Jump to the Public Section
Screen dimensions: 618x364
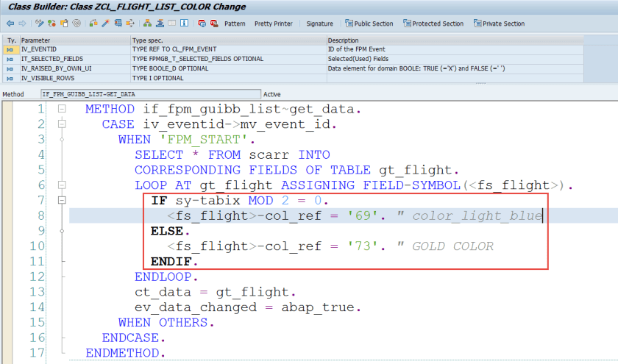(368, 24)
